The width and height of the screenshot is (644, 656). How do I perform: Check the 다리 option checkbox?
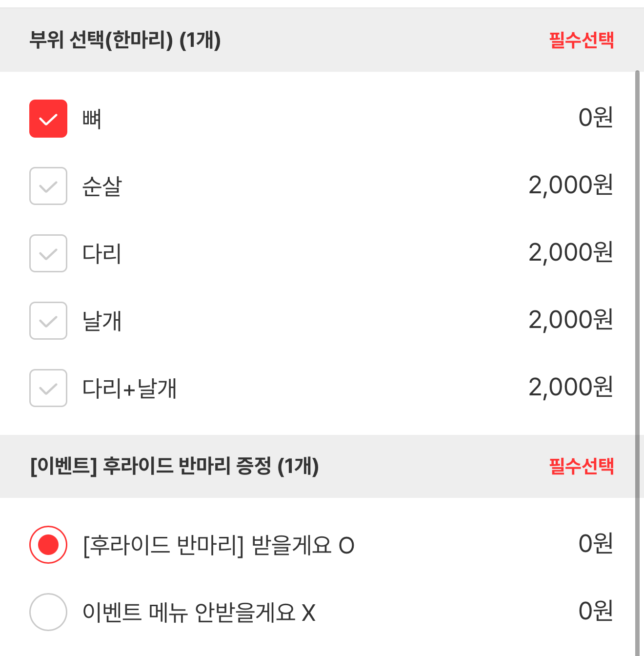[48, 253]
